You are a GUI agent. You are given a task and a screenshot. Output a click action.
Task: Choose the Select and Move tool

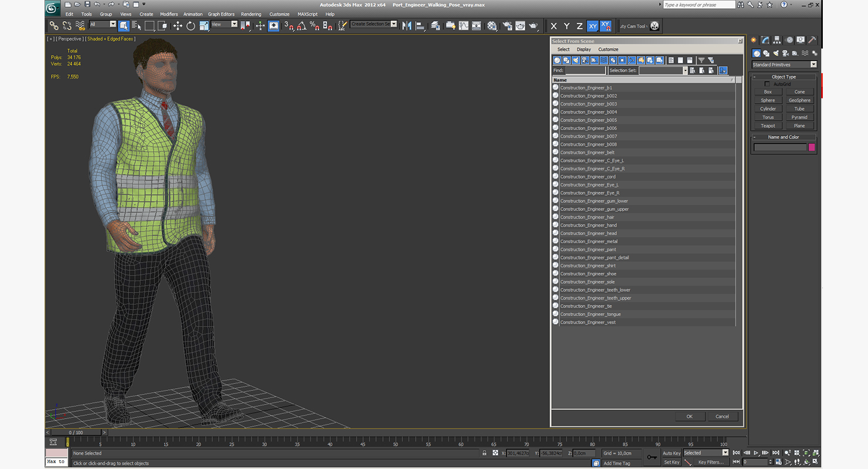tap(177, 26)
